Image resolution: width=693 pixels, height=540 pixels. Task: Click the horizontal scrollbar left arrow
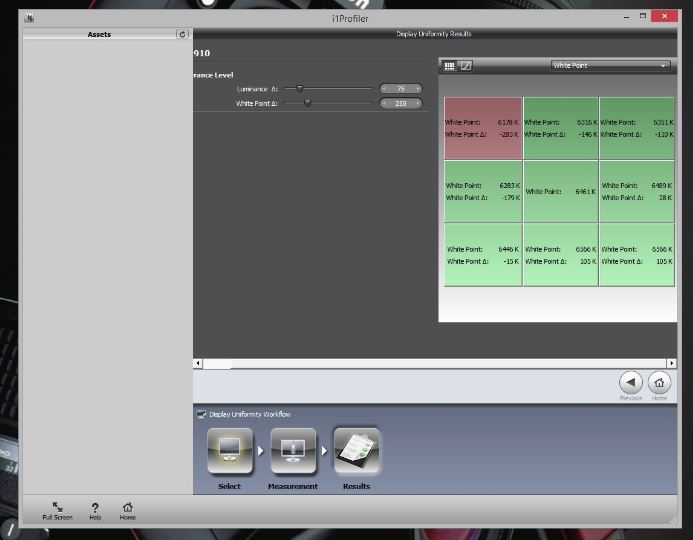pyautogui.click(x=198, y=363)
